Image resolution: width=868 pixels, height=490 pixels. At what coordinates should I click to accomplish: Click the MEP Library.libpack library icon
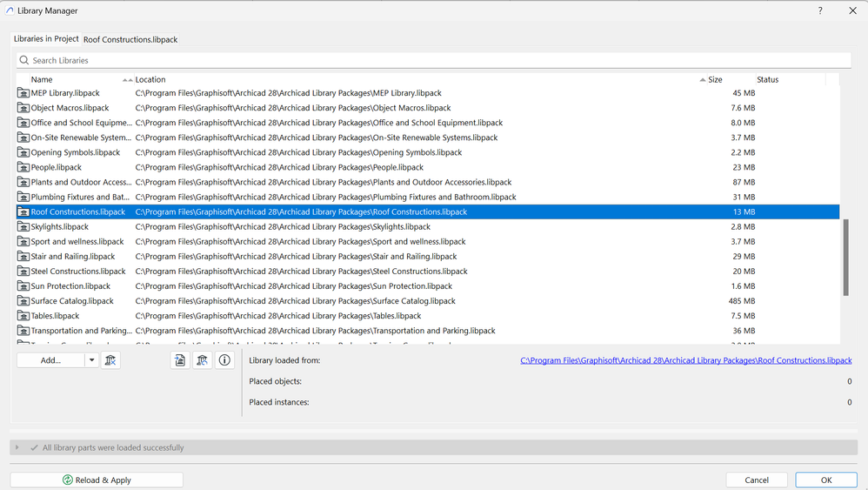point(23,93)
